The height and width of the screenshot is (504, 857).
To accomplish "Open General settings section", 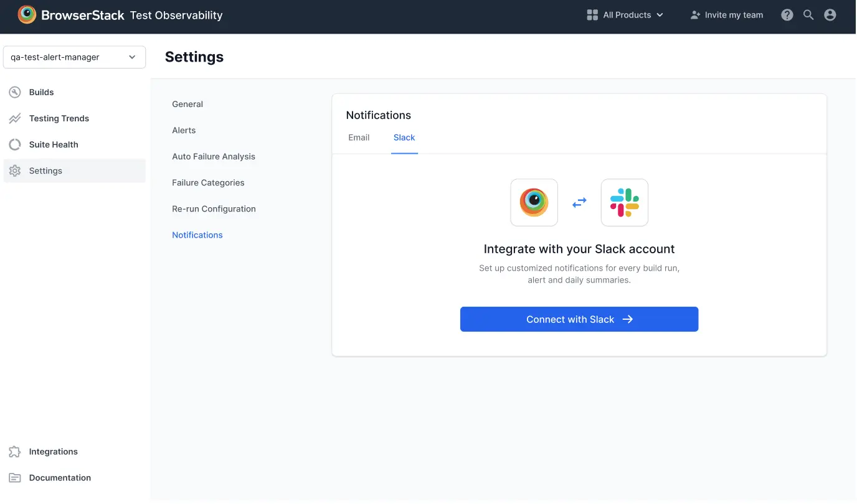I will pyautogui.click(x=187, y=104).
